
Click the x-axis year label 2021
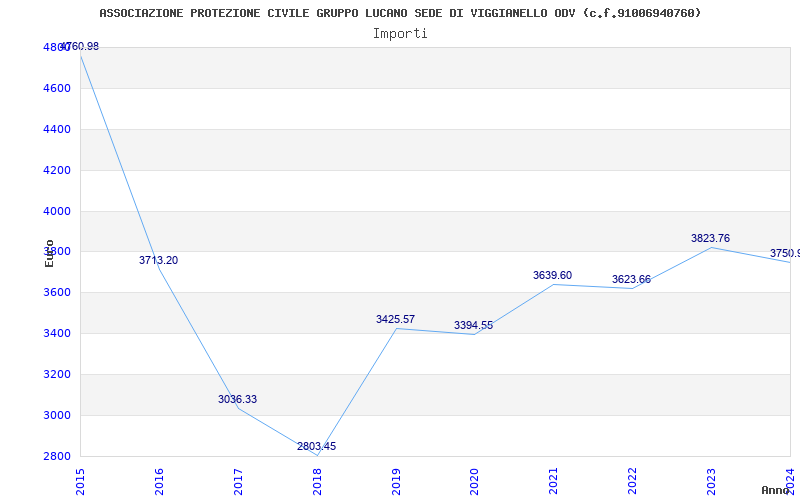click(554, 482)
